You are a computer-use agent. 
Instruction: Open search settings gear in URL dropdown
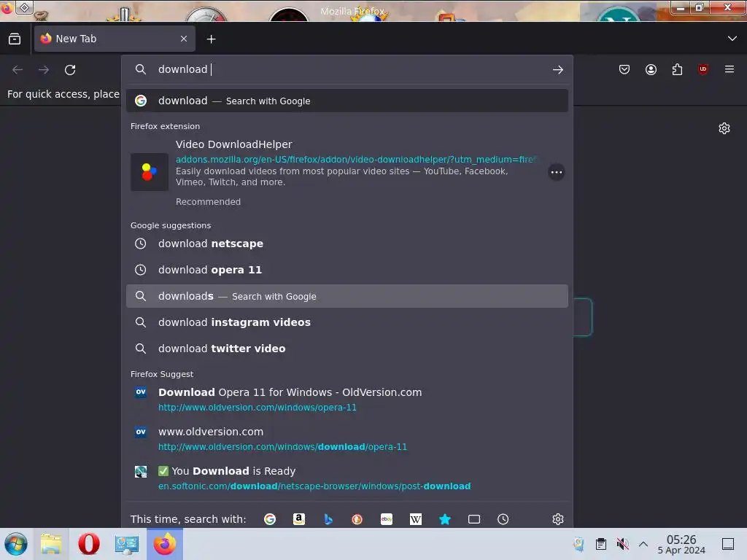[x=558, y=519]
